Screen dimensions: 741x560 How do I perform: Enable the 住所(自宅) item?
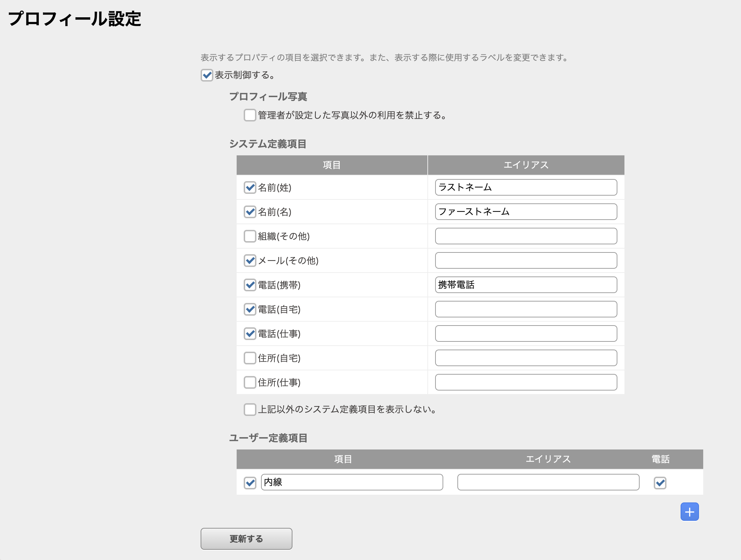click(x=250, y=358)
